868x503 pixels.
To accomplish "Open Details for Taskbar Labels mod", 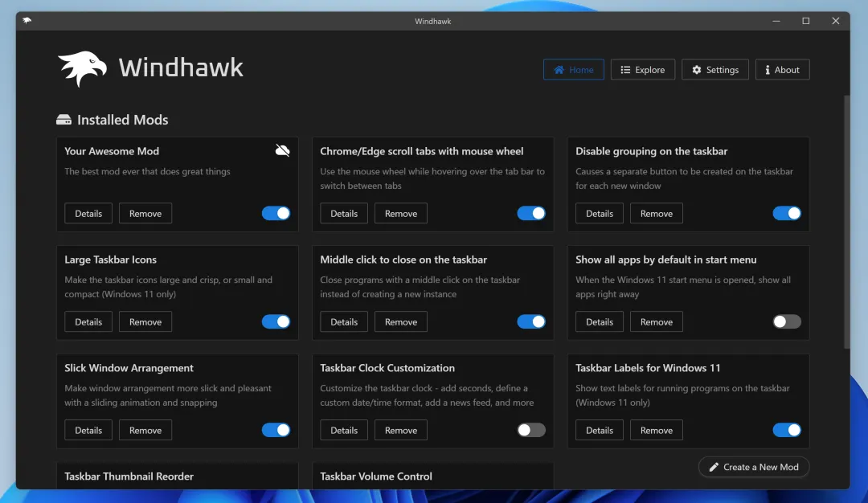I will [x=600, y=431].
